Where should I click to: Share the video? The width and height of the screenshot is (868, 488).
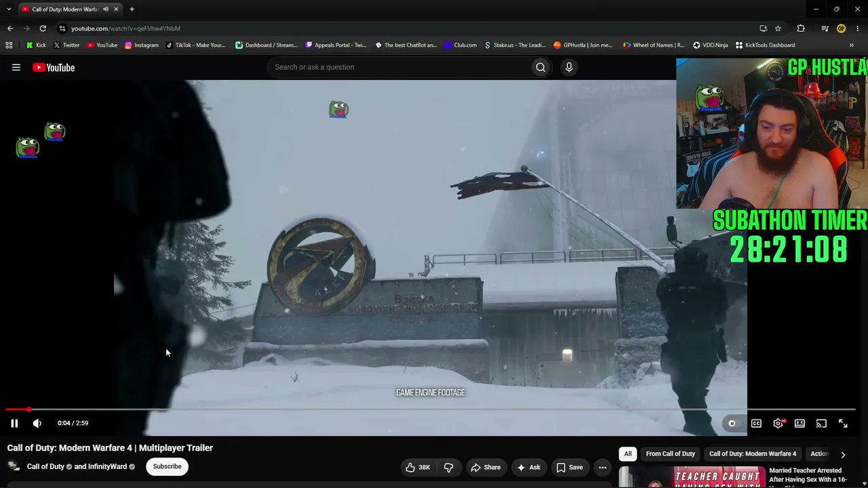coord(486,467)
